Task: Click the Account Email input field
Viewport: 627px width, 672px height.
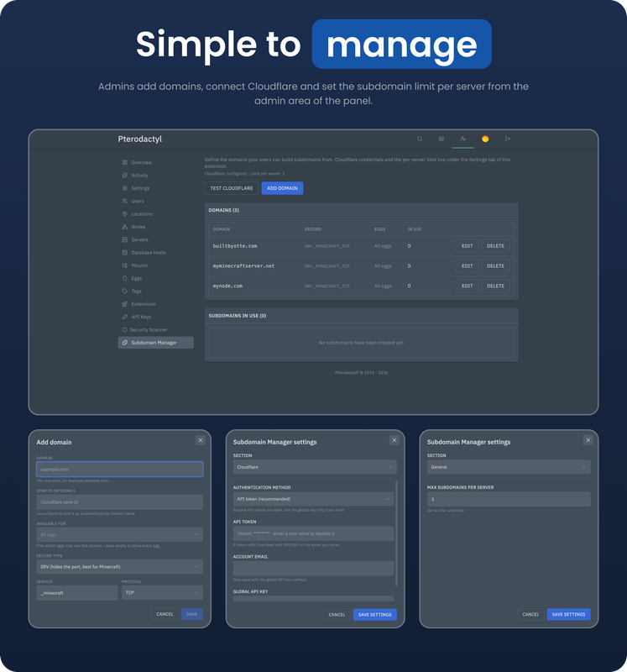Action: pos(313,569)
